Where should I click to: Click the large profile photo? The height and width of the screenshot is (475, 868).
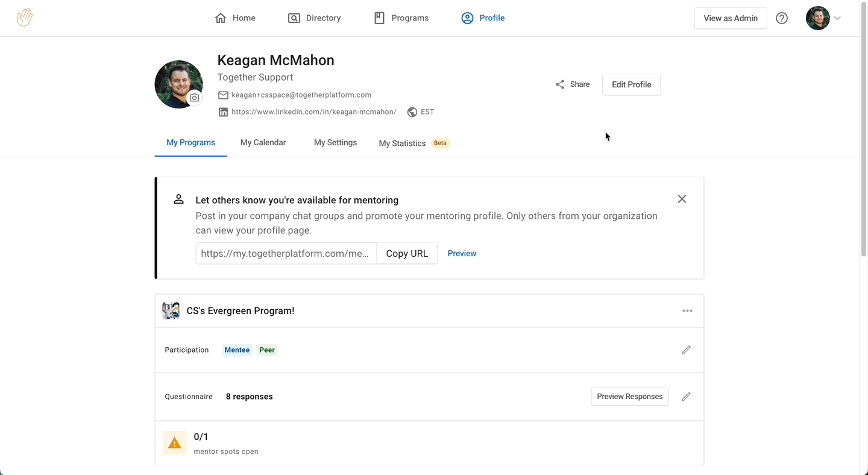(x=178, y=84)
